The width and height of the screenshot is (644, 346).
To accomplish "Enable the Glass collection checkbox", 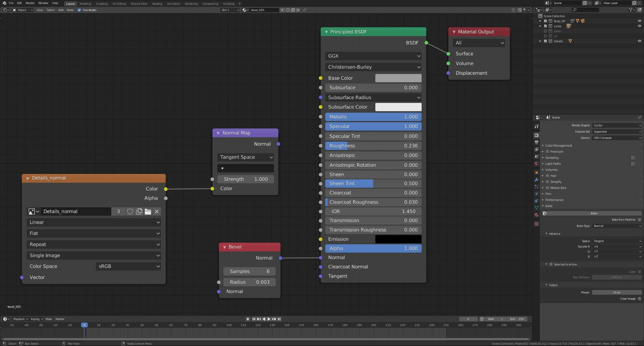I will tap(545, 31).
